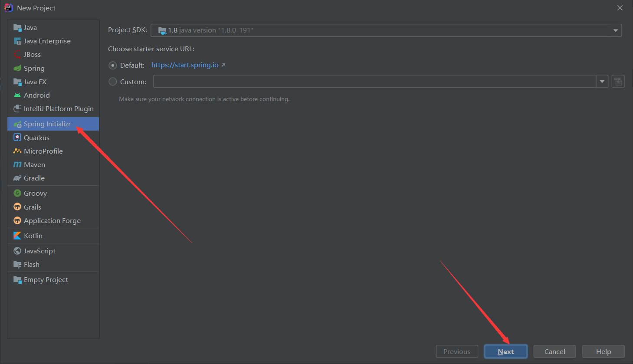Click the Application Forge label
The width and height of the screenshot is (633, 364).
coord(52,221)
